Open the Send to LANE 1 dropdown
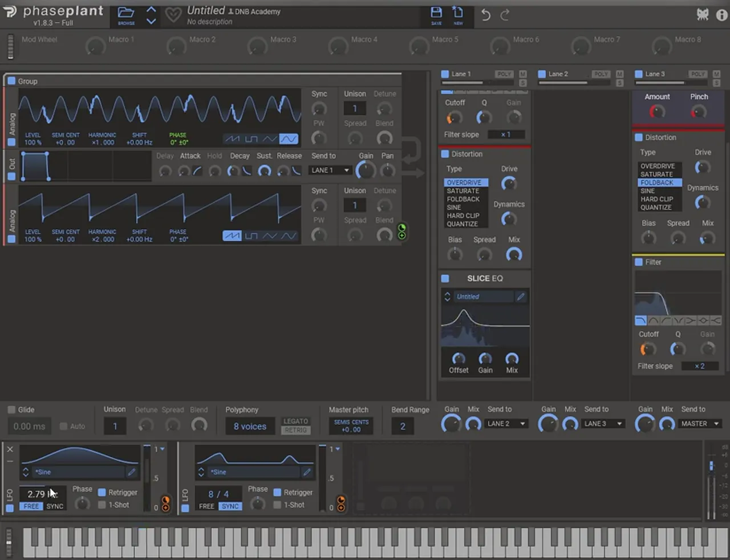 click(x=330, y=170)
